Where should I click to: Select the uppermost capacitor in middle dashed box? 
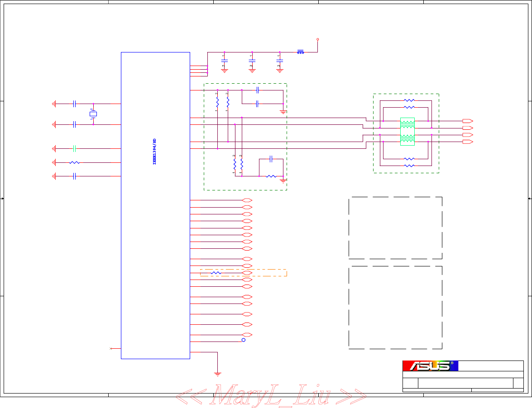click(x=258, y=90)
